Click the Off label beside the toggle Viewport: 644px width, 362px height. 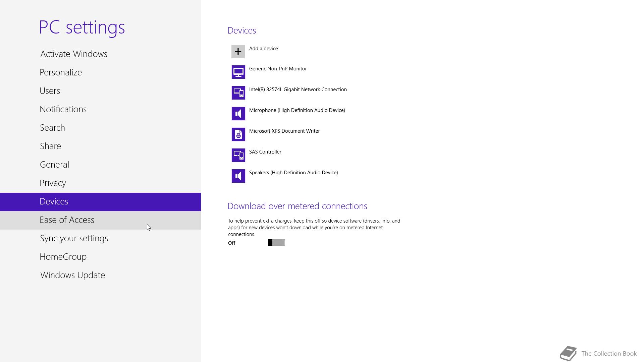231,243
